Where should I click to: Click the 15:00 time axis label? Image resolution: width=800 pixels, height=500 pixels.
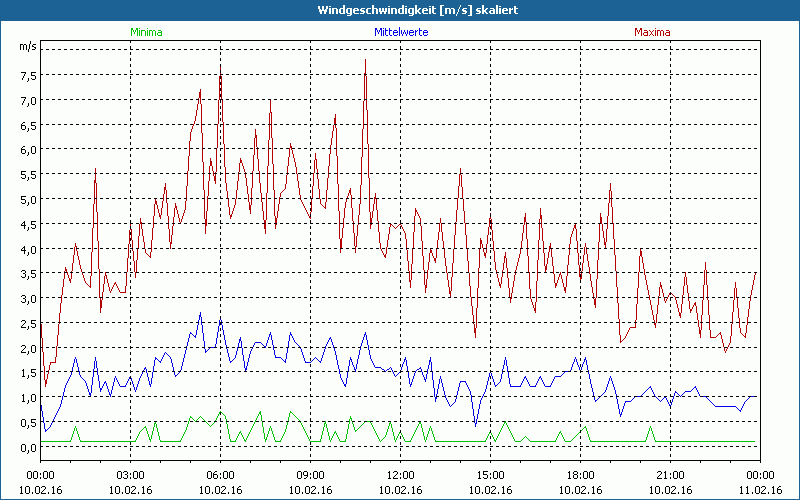coord(491,475)
